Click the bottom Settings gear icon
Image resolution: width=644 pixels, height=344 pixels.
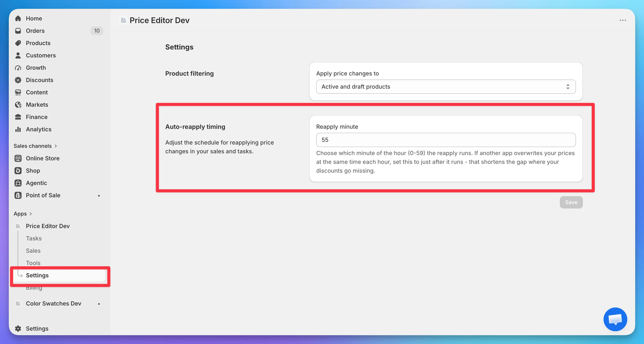(x=18, y=328)
